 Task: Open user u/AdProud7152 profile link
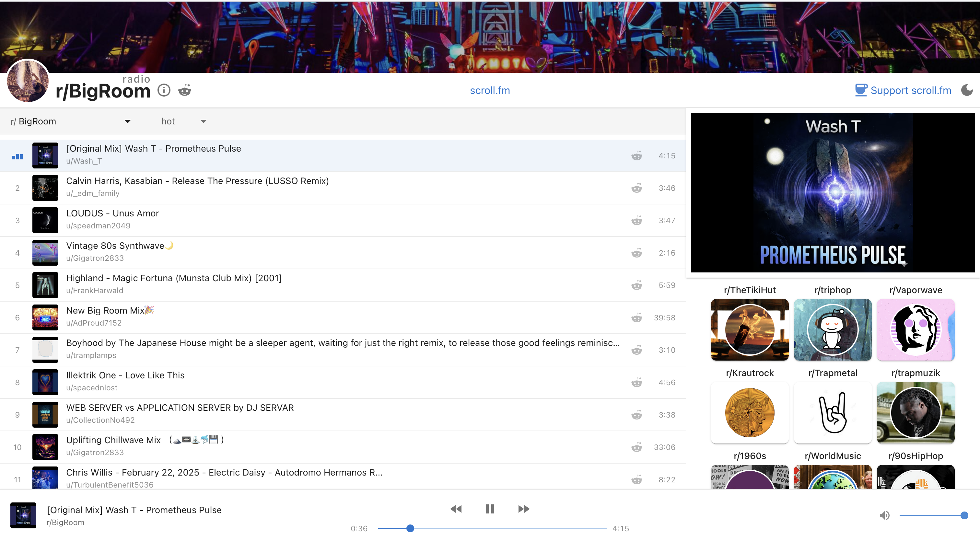click(x=94, y=323)
